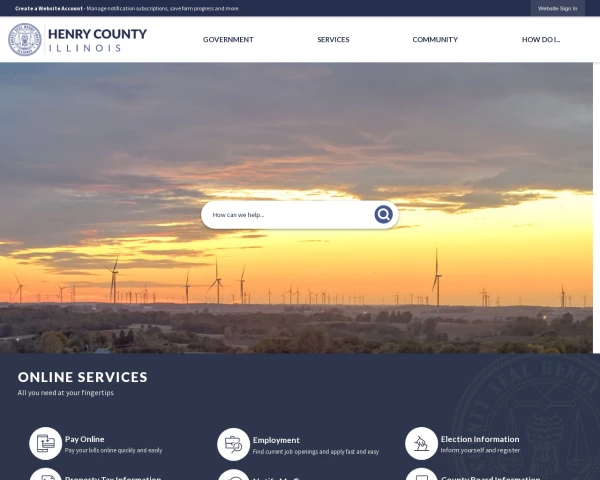Open the Pay Online link
The height and width of the screenshot is (480, 600).
pos(85,439)
